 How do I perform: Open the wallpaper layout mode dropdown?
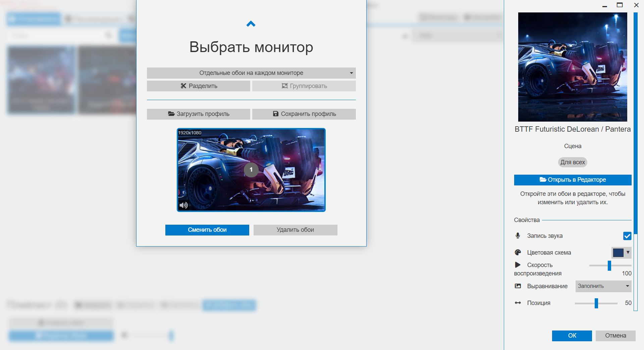[x=251, y=73]
